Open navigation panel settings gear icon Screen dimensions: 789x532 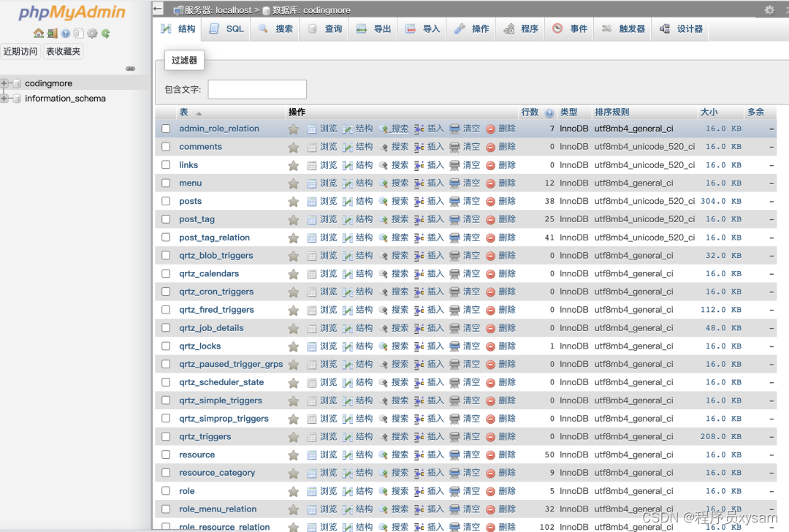92,33
